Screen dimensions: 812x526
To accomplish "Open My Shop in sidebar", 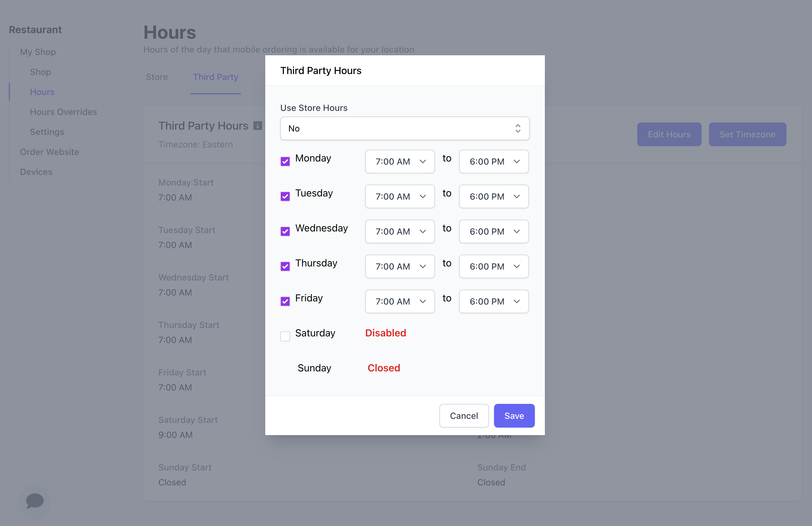I will [38, 52].
